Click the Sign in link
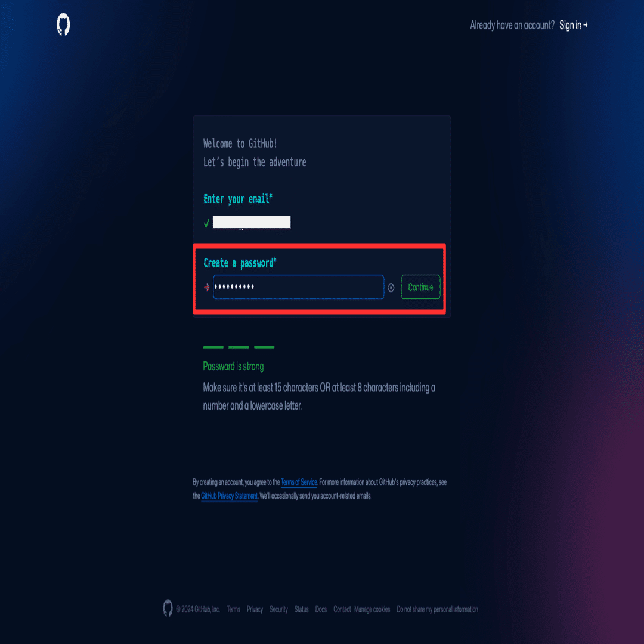The image size is (644, 644). pos(570,25)
